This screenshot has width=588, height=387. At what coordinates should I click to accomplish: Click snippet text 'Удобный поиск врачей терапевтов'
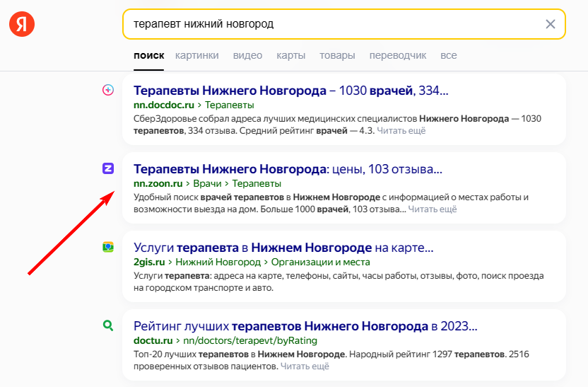click(208, 197)
